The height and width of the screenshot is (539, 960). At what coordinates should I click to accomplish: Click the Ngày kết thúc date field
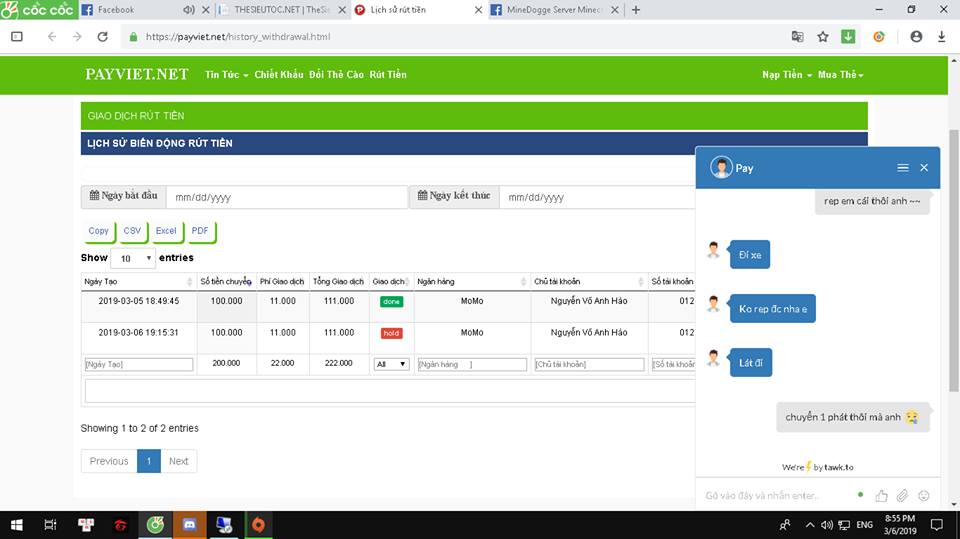pyautogui.click(x=597, y=197)
